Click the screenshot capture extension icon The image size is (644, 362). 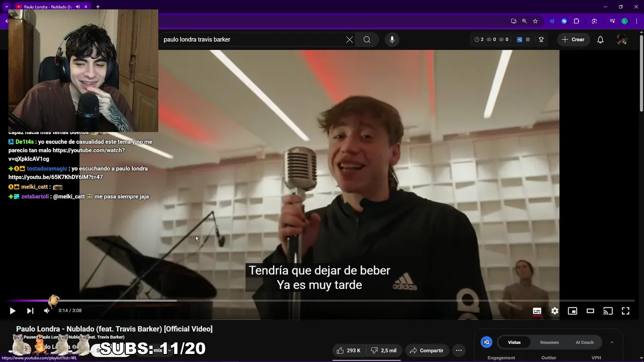(x=594, y=21)
